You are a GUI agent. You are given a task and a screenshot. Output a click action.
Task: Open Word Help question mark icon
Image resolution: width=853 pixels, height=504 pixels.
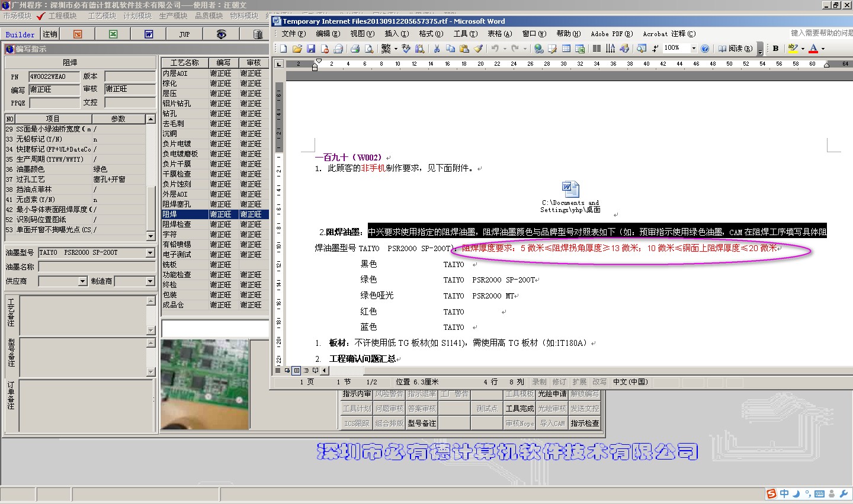[705, 49]
